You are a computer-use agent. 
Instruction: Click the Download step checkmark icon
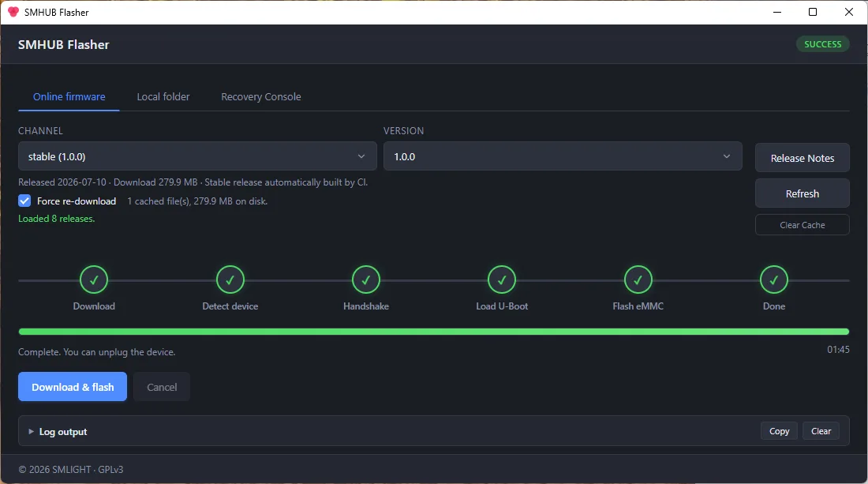94,280
